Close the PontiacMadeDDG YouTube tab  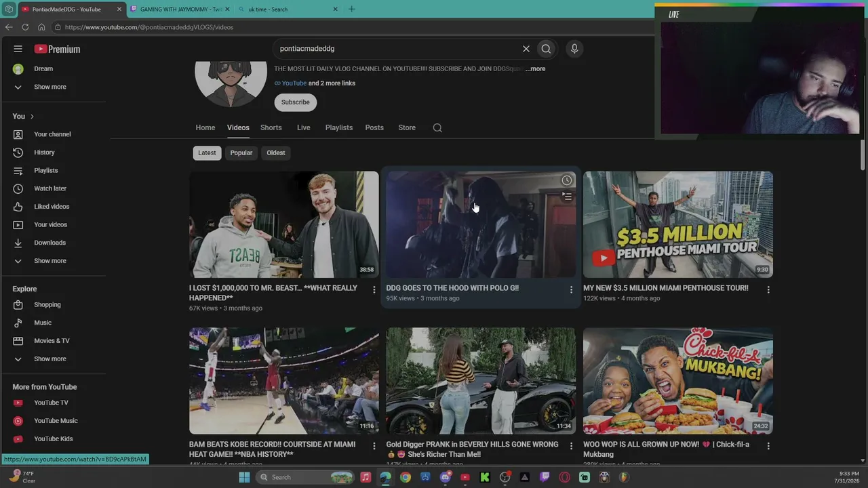tap(119, 9)
